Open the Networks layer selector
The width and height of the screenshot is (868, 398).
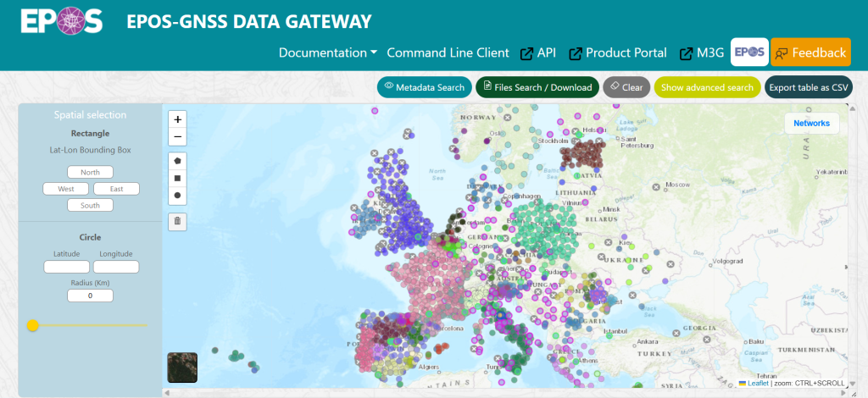[x=811, y=123]
